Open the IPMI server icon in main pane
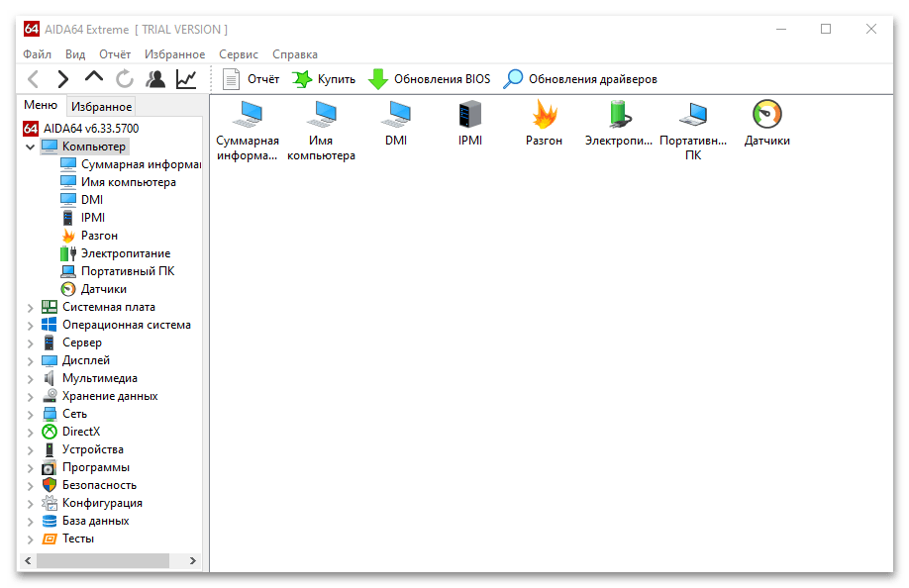909x588 pixels. [470, 115]
